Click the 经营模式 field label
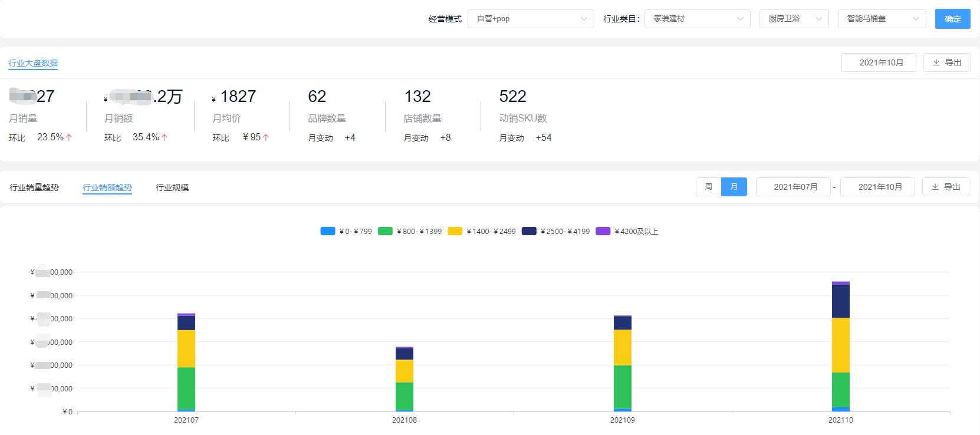This screenshot has height=435, width=980. point(445,19)
